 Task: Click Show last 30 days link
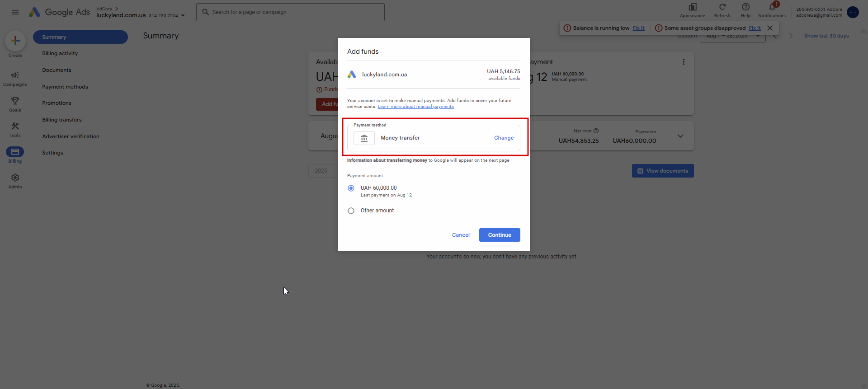pyautogui.click(x=826, y=36)
